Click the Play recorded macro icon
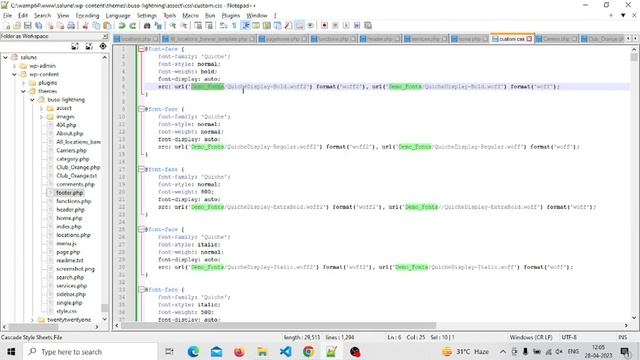The width and height of the screenshot is (640, 360). point(346,26)
